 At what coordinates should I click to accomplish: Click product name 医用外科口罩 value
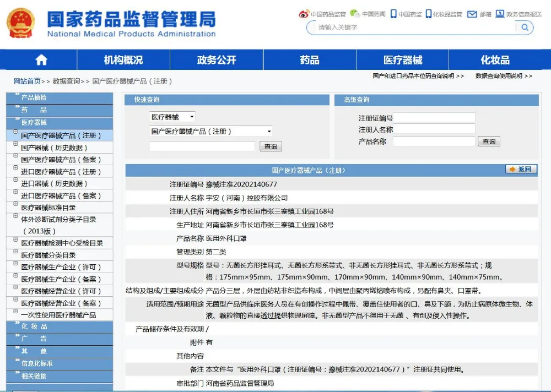click(226, 238)
